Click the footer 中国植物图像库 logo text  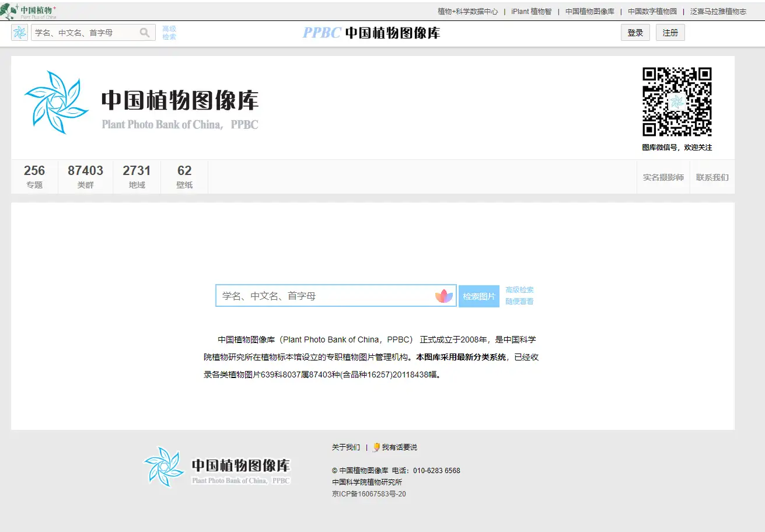[x=241, y=466]
